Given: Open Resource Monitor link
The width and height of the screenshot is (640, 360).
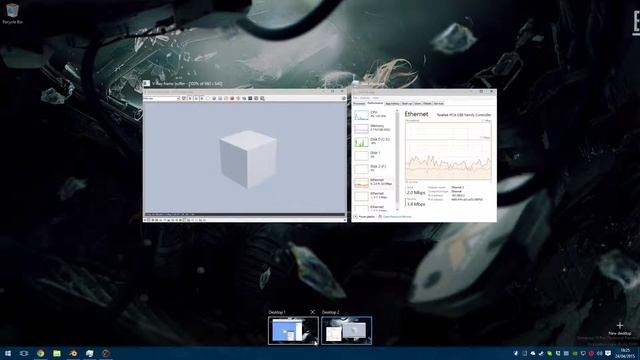Looking at the screenshot, I should point(395,217).
